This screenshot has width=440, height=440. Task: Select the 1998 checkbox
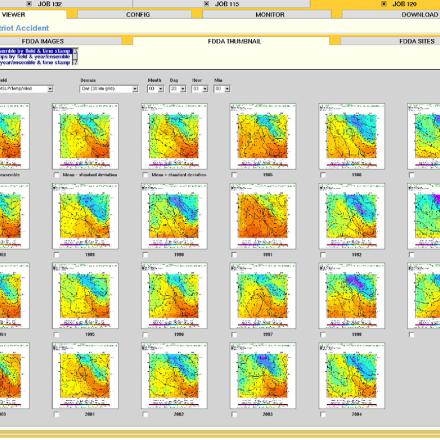[x=323, y=335]
